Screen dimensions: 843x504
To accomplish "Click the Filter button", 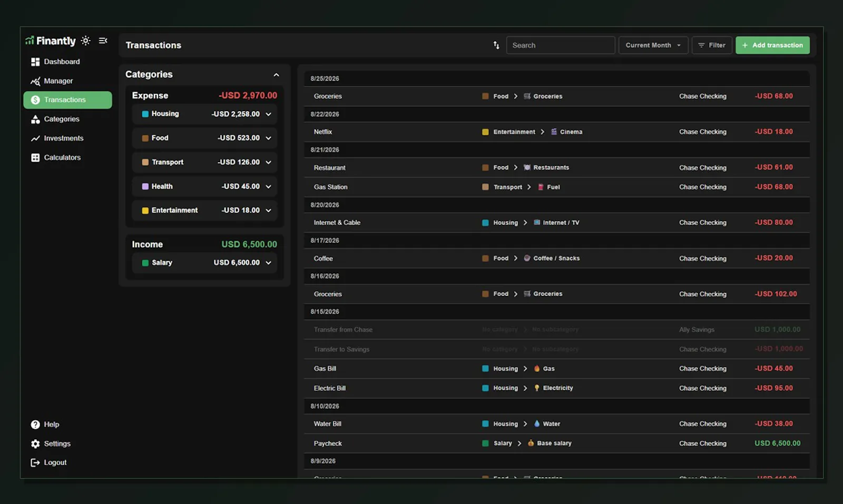I will click(712, 45).
